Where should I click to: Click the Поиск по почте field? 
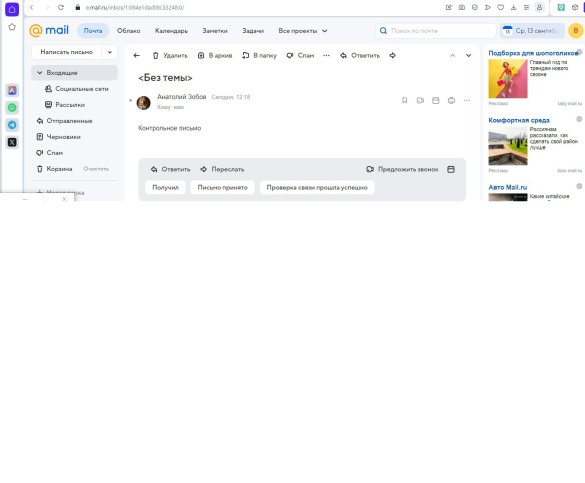pos(435,31)
